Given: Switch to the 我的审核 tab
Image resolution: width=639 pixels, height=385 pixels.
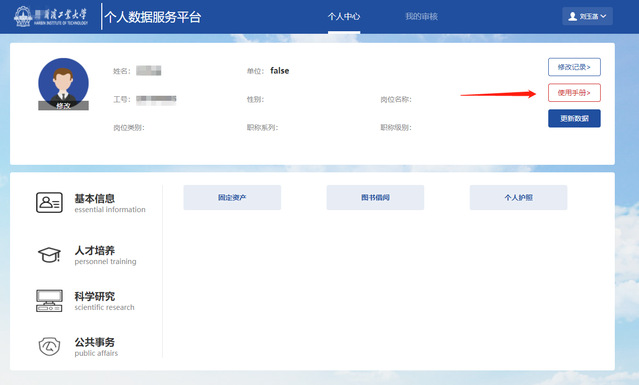Looking at the screenshot, I should [x=421, y=16].
